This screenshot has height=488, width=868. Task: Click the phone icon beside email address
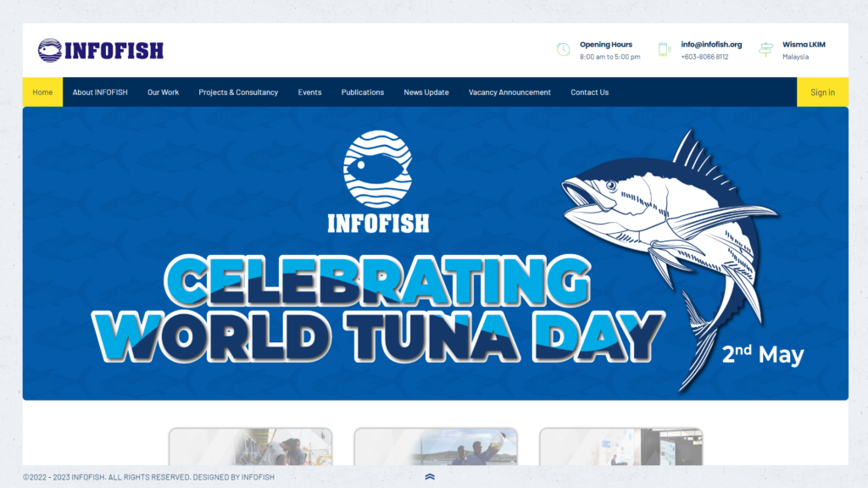click(665, 50)
